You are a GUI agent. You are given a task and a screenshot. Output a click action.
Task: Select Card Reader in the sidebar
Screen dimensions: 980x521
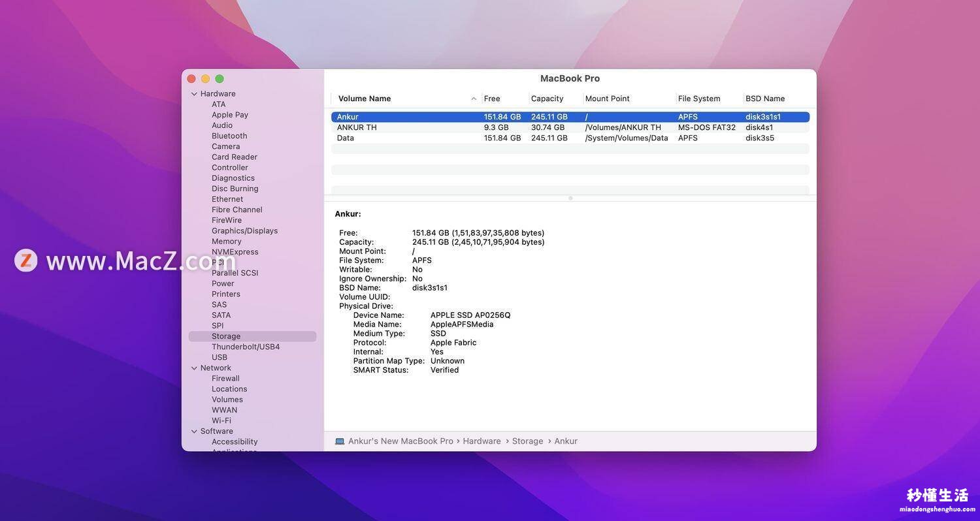[x=234, y=157]
